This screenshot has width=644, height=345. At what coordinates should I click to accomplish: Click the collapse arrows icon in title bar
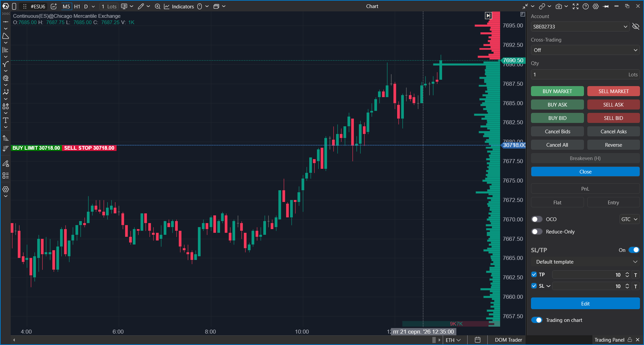(525, 6)
